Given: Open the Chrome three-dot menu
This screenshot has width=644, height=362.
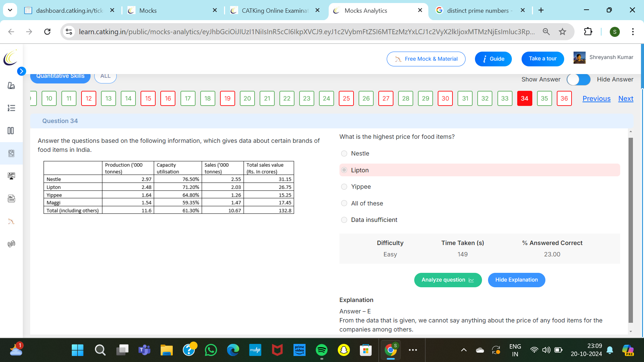Looking at the screenshot, I should (x=633, y=32).
